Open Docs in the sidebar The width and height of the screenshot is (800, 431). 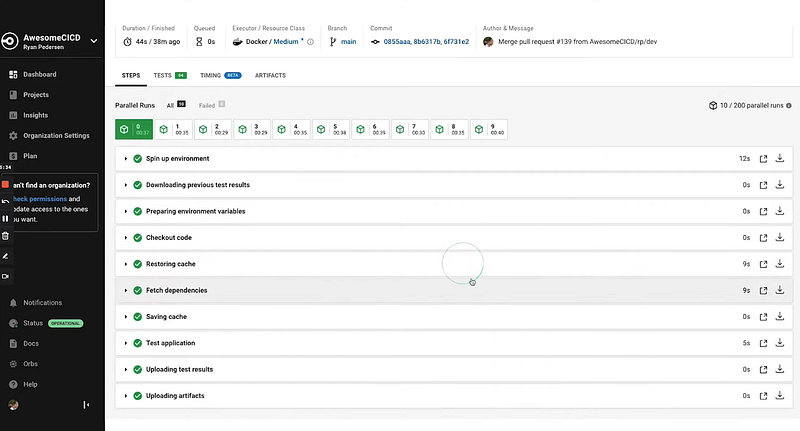pyautogui.click(x=24, y=344)
